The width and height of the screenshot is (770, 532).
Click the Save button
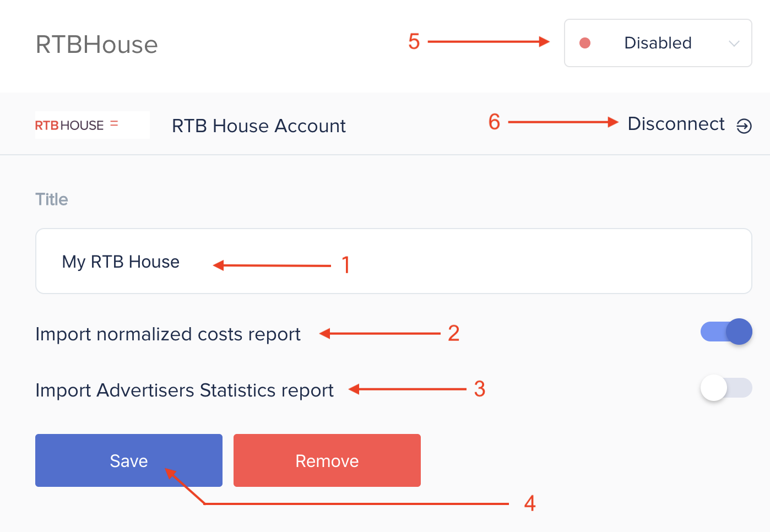coord(129,460)
